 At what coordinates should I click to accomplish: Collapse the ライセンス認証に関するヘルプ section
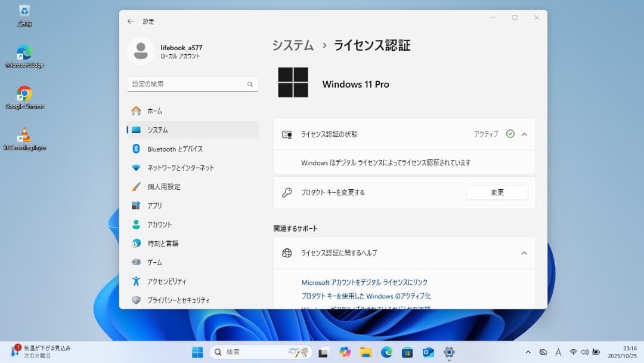pyautogui.click(x=524, y=253)
